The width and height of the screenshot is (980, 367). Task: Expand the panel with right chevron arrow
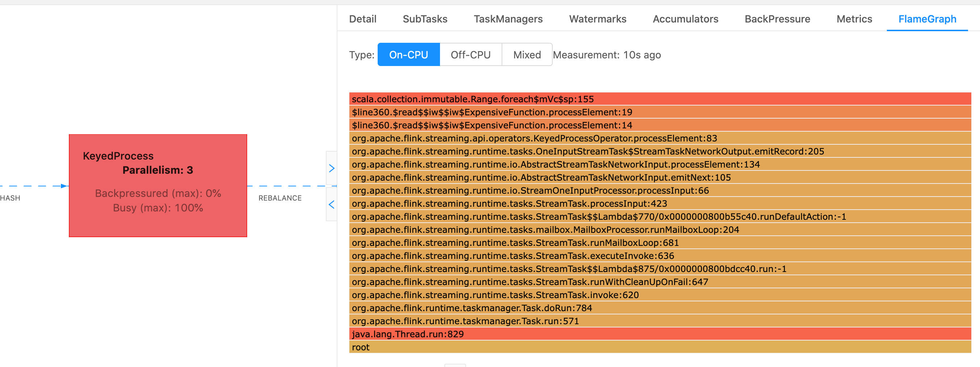pos(331,168)
